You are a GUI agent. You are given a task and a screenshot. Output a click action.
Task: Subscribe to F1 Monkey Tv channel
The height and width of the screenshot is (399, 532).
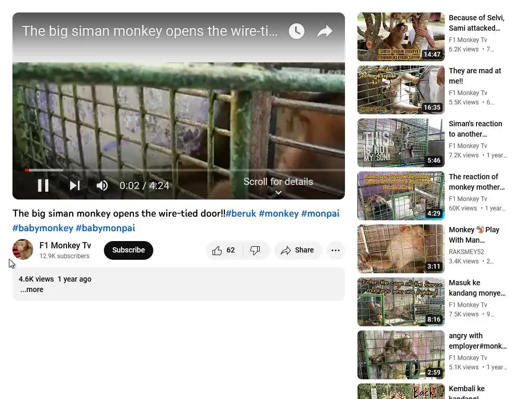click(129, 250)
